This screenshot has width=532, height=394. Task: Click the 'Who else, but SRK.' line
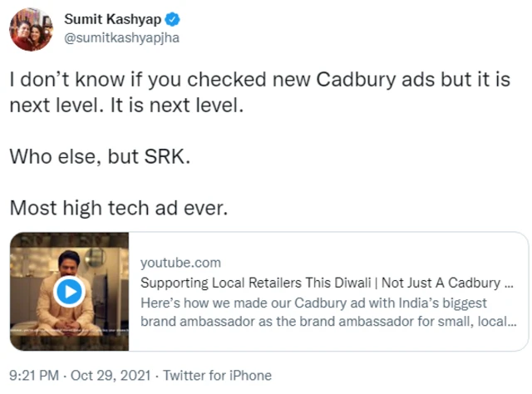coord(100,157)
